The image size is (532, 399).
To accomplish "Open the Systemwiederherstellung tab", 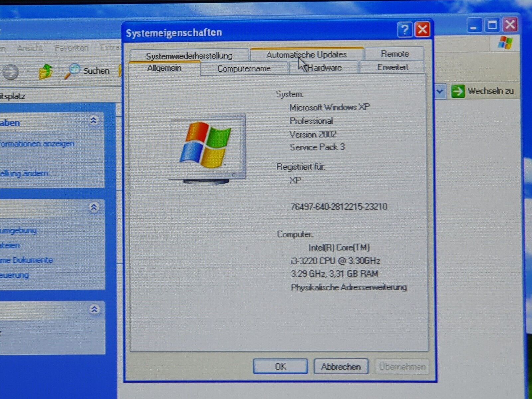I will point(189,56).
